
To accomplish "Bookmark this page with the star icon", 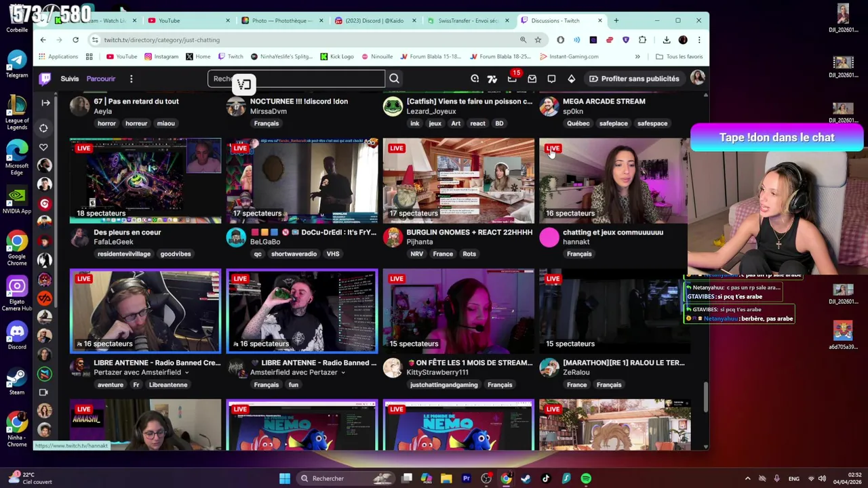I will point(538,40).
